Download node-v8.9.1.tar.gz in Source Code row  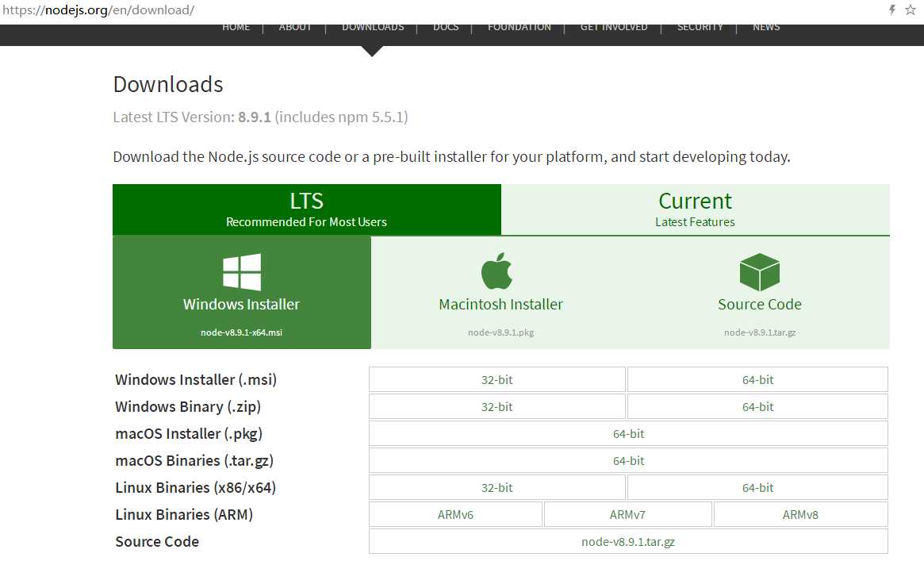coord(628,542)
